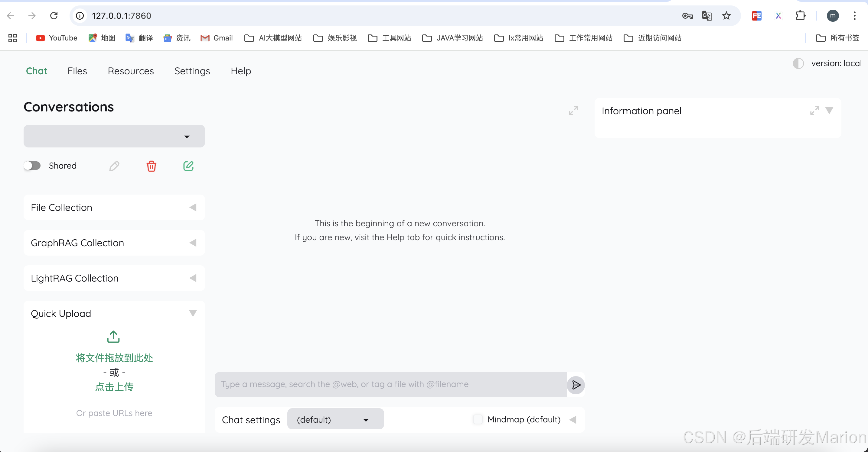Focus the chat message input field

point(390,384)
